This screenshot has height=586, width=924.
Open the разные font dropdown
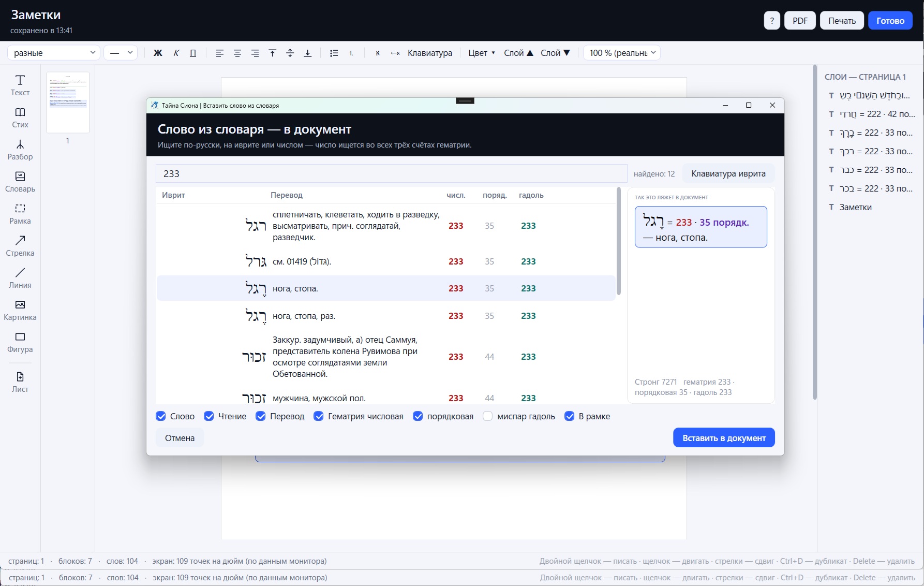[54, 53]
